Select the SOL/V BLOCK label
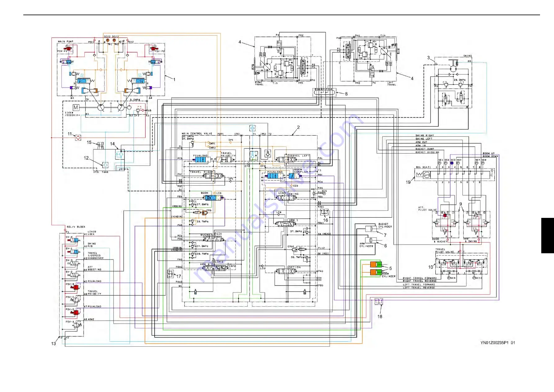Viewport: 554px width, 392px height. pyautogui.click(x=76, y=227)
